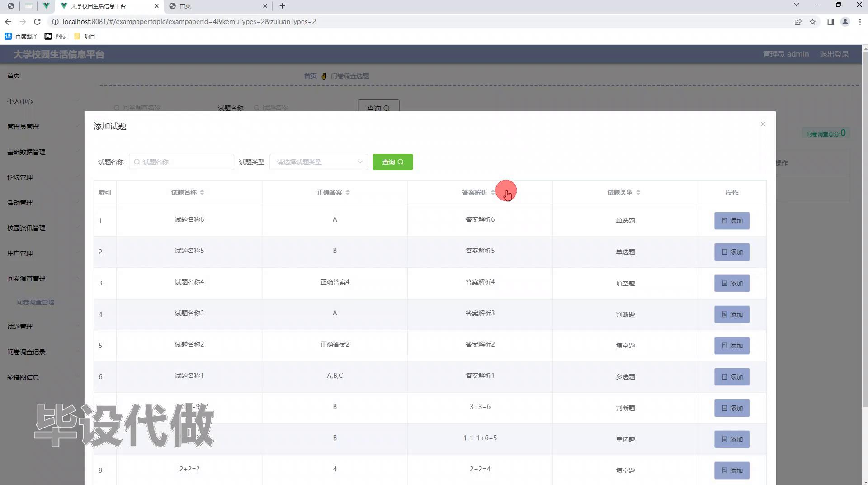Close the 添加试题 dialog
Viewport: 868px width, 485px height.
point(763,124)
